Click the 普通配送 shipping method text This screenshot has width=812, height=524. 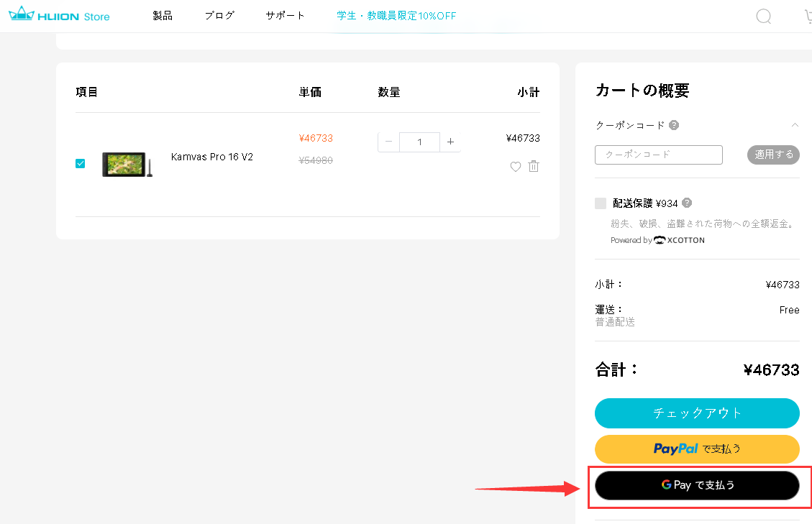click(x=615, y=322)
